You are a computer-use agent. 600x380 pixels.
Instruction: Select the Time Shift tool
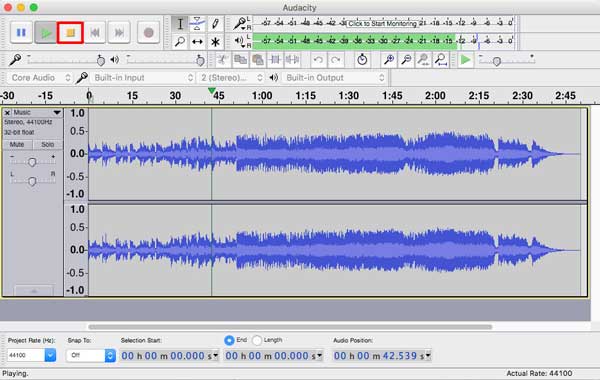pos(197,41)
